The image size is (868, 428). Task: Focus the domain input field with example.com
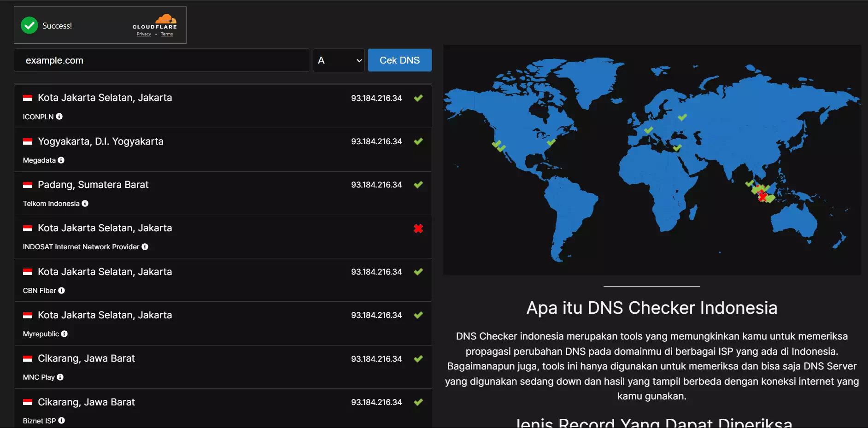[x=162, y=60]
